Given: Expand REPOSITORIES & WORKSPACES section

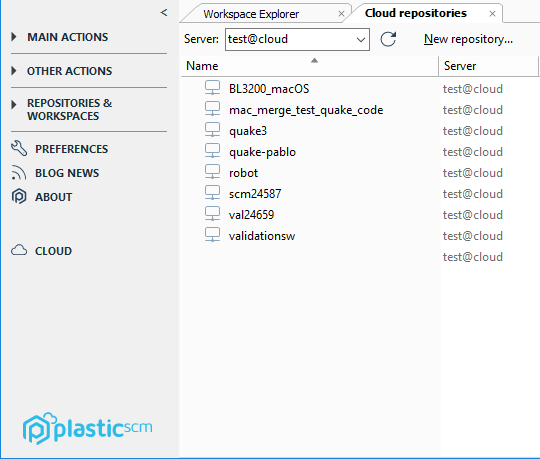Looking at the screenshot, I should point(14,104).
